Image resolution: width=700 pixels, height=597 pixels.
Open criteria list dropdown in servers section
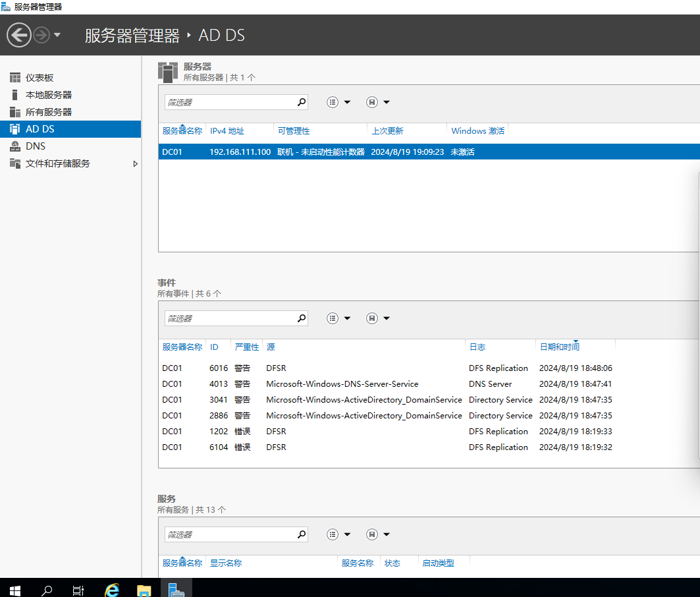point(339,102)
